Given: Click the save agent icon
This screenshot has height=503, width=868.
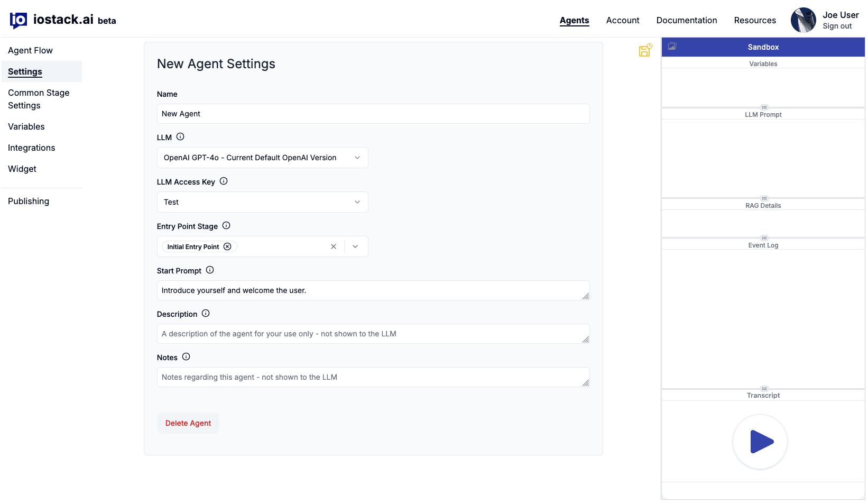Looking at the screenshot, I should click(645, 50).
